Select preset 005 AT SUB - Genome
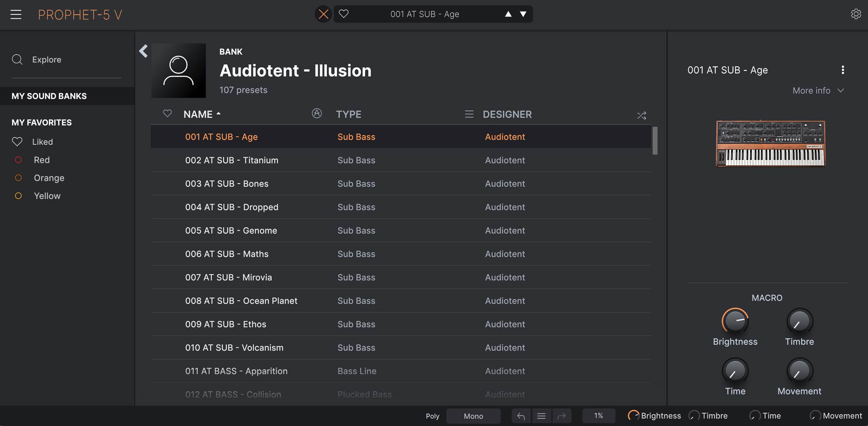This screenshot has width=868, height=426. click(x=231, y=231)
